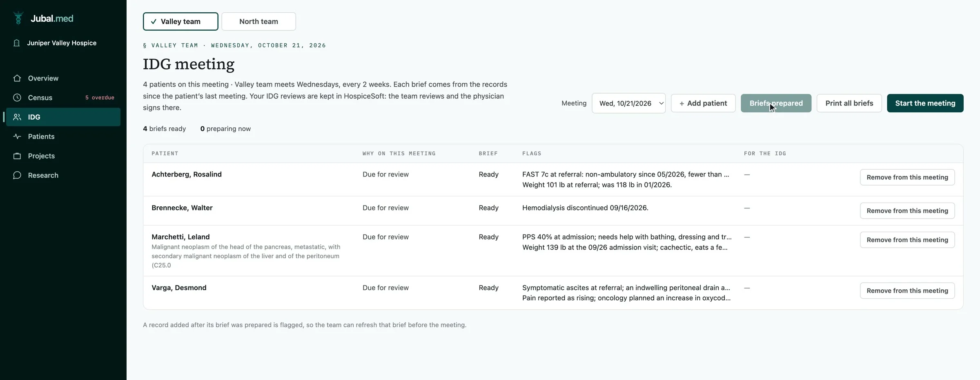Click Hemodialysis discontinued 09/16/2026 flag
This screenshot has width=980, height=380.
click(585, 208)
